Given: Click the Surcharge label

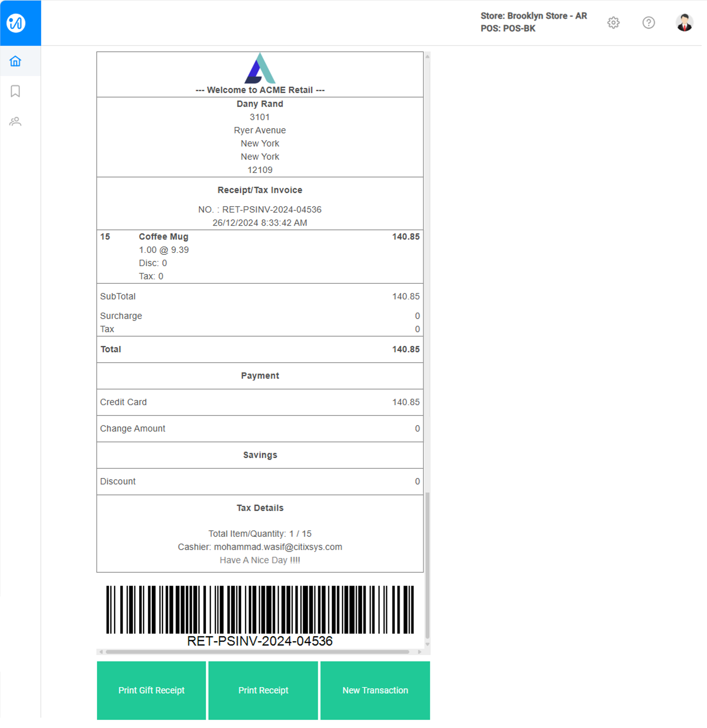Looking at the screenshot, I should pyautogui.click(x=121, y=316).
